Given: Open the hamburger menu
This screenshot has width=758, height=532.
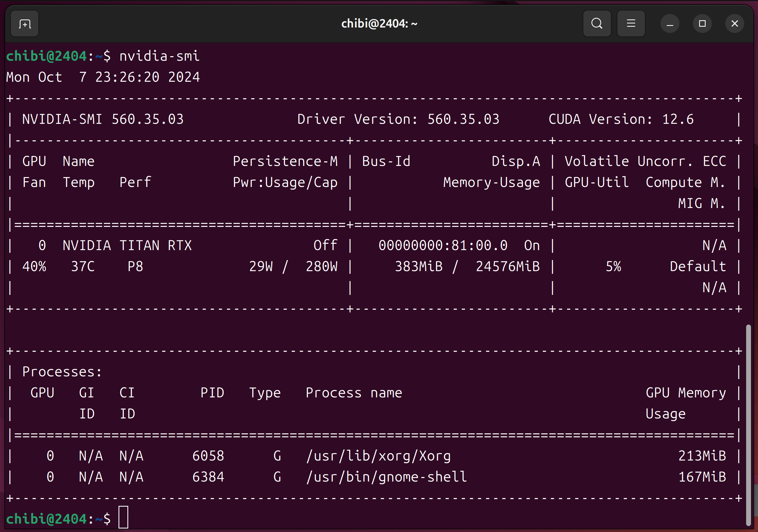Looking at the screenshot, I should tap(631, 24).
